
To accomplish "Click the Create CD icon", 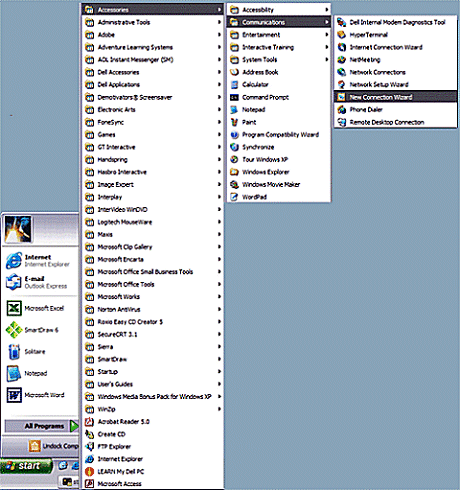I will [x=89, y=434].
